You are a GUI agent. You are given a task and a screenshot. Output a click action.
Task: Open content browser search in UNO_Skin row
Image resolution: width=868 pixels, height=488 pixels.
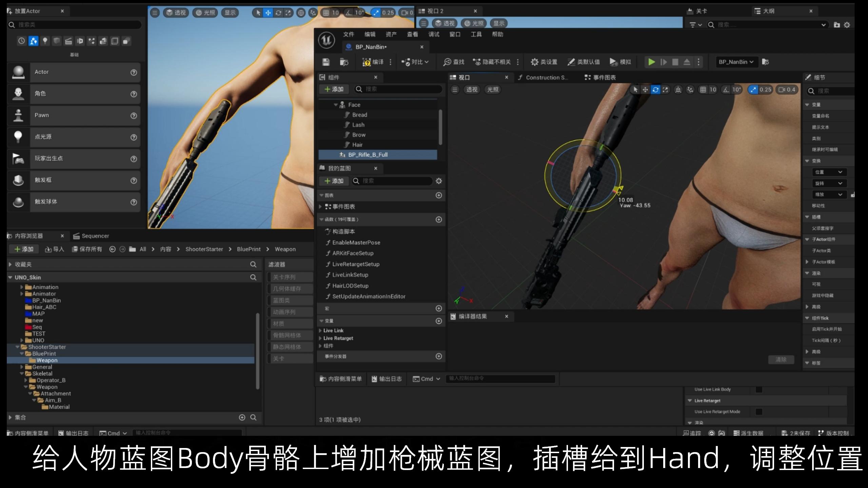tap(253, 278)
